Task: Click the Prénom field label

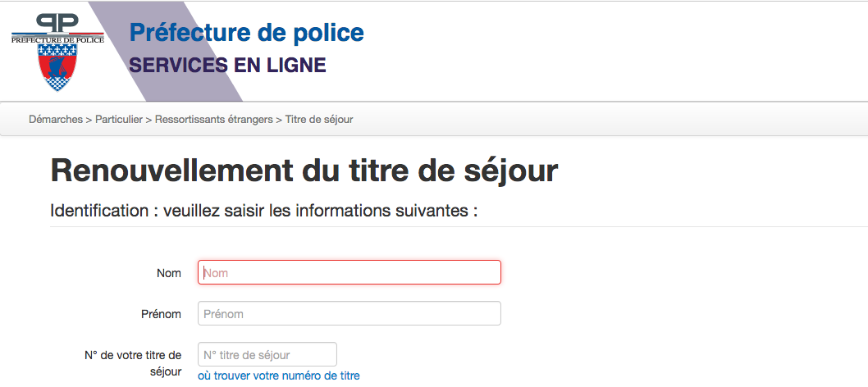Action: [x=161, y=314]
